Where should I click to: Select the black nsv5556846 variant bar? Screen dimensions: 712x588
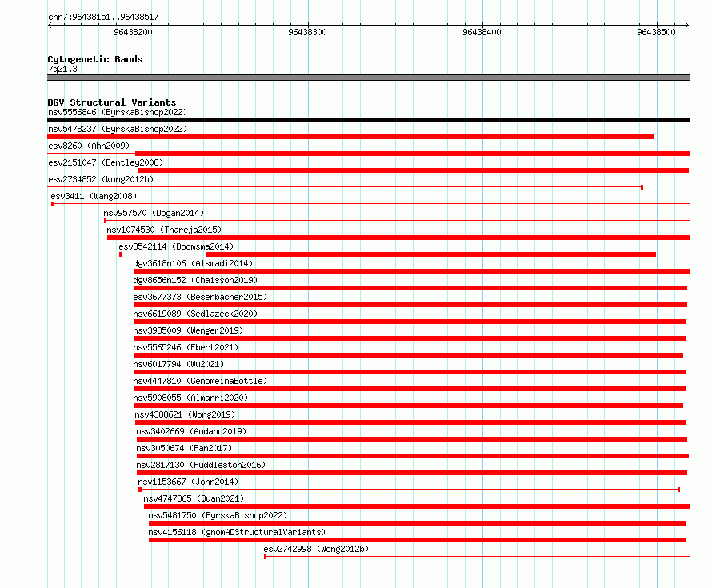pyautogui.click(x=368, y=120)
